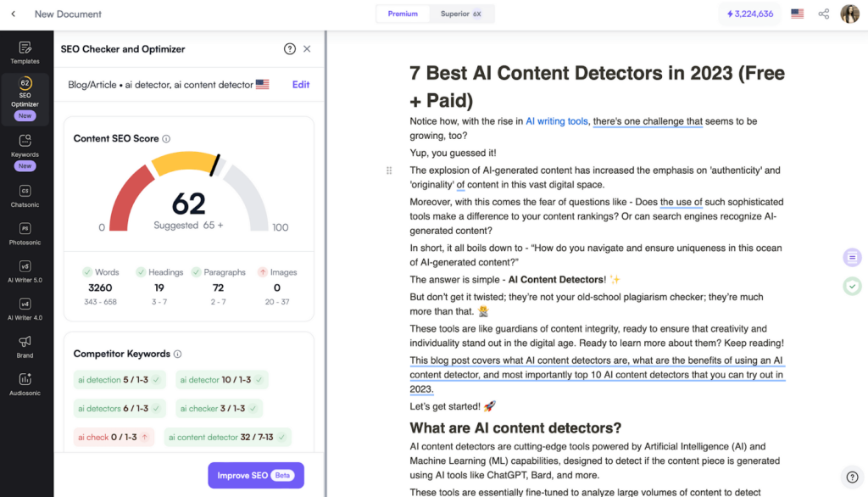Click the 'Yup, you guessed it!' line
This screenshot has height=497, width=868.
click(453, 153)
